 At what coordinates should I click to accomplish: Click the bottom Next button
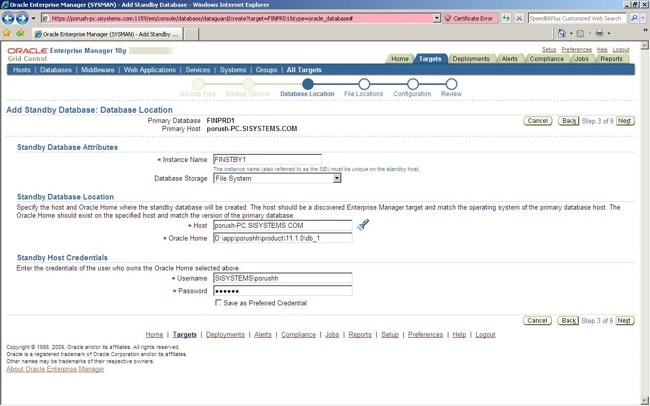(624, 321)
